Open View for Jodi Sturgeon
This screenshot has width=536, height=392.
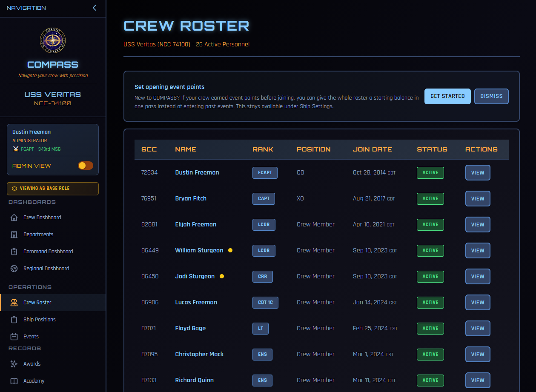tap(478, 277)
